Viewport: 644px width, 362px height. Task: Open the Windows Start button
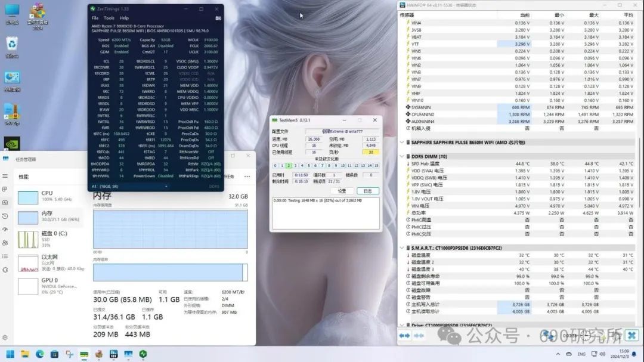pos(10,354)
